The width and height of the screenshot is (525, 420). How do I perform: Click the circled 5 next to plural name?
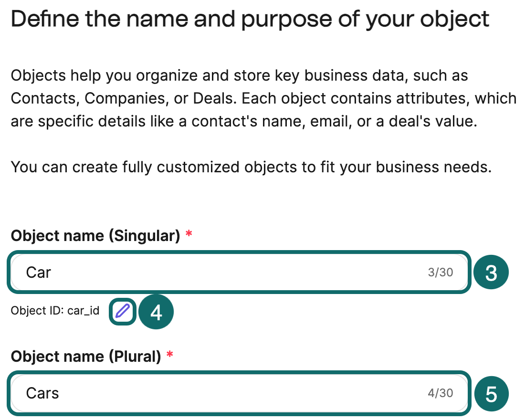click(492, 393)
